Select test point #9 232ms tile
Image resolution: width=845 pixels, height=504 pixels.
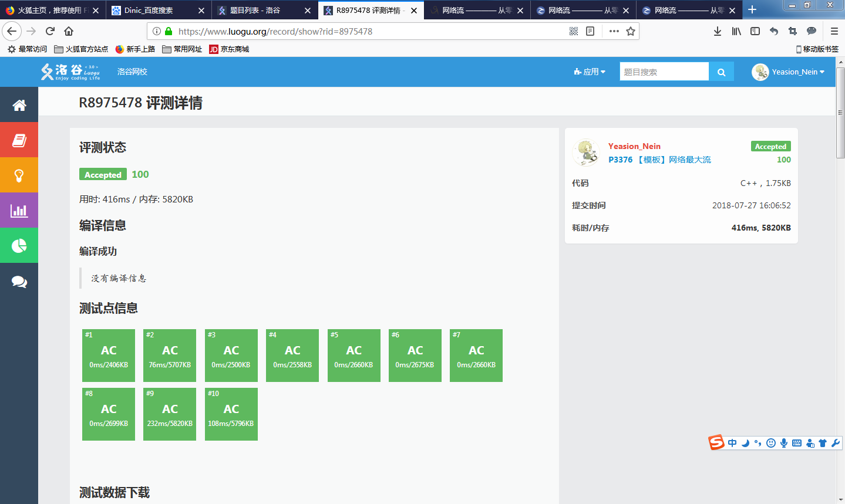[170, 414]
